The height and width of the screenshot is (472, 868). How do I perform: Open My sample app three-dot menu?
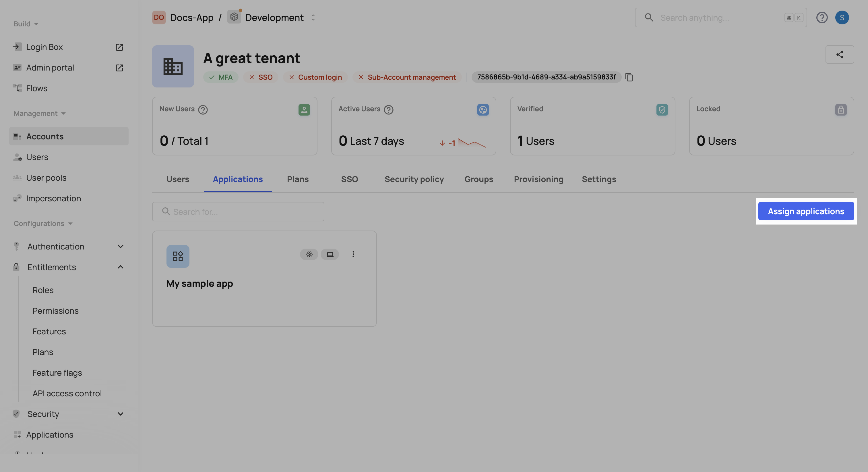(x=353, y=254)
